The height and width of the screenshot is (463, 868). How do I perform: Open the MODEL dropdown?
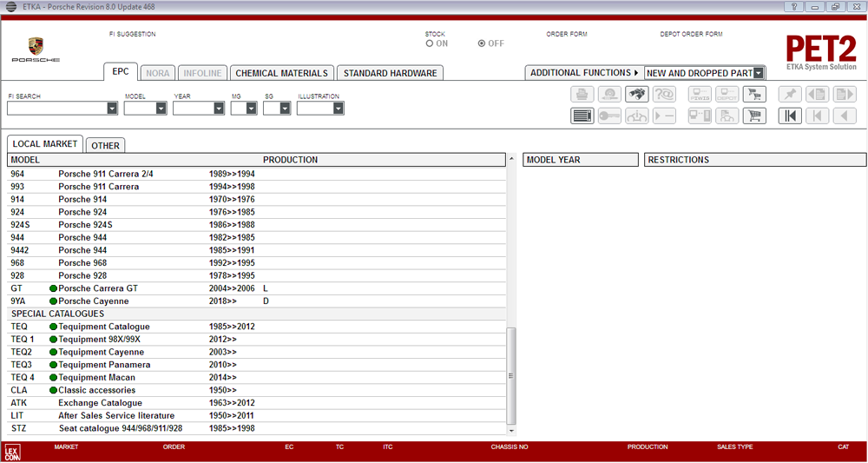[161, 109]
